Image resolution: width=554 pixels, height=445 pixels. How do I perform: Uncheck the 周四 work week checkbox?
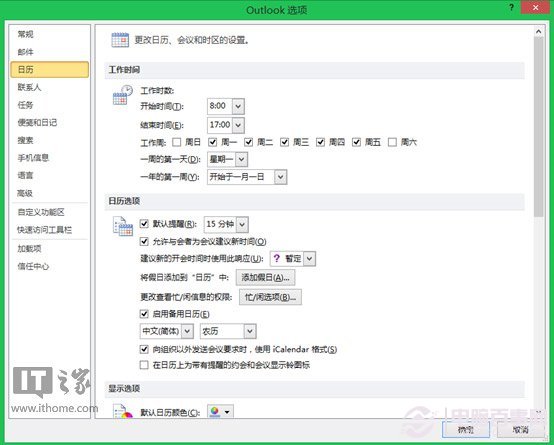(x=320, y=142)
